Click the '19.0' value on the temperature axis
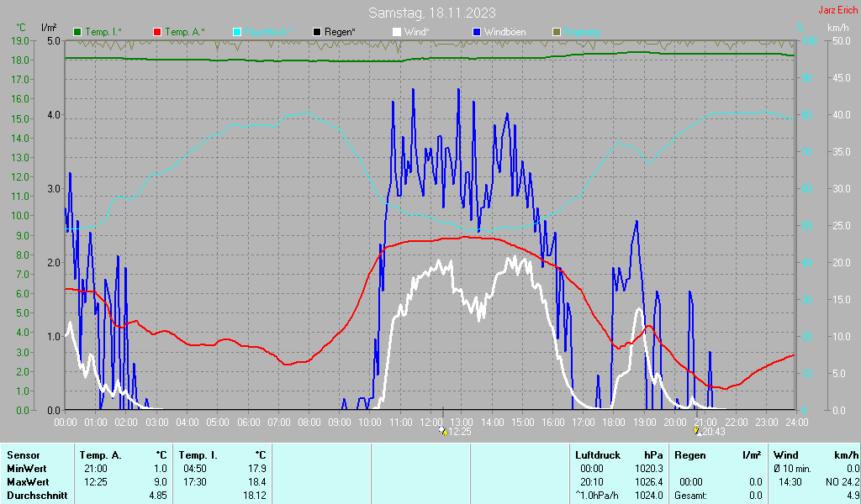861x504 pixels. (x=20, y=40)
